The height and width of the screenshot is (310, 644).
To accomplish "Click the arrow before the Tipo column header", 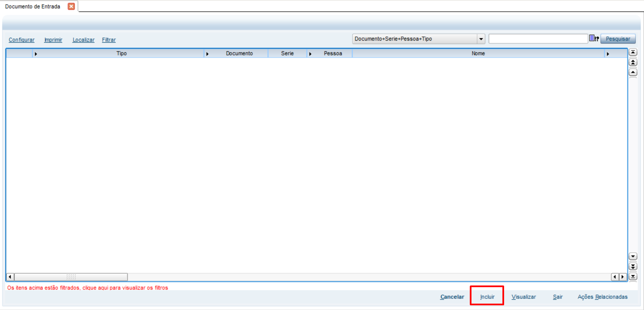I will click(x=36, y=54).
